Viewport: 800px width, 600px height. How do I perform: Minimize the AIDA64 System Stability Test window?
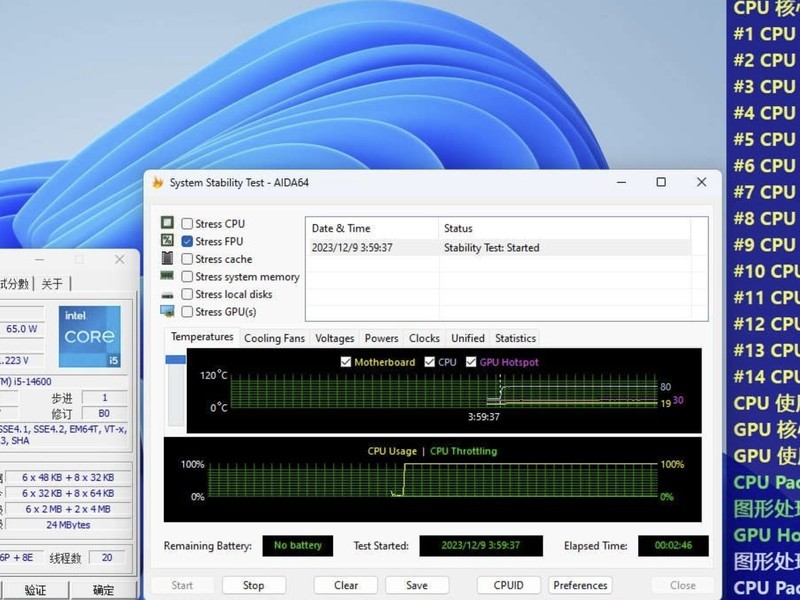[621, 182]
